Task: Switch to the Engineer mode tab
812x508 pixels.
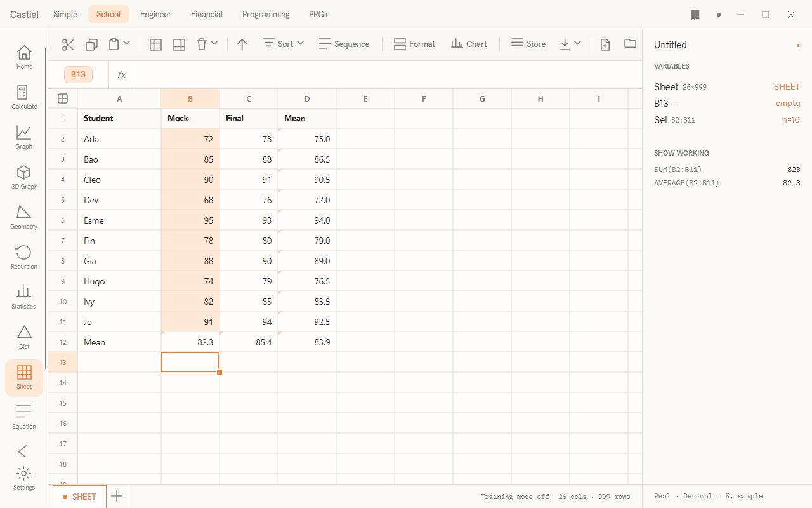Action: (156, 14)
